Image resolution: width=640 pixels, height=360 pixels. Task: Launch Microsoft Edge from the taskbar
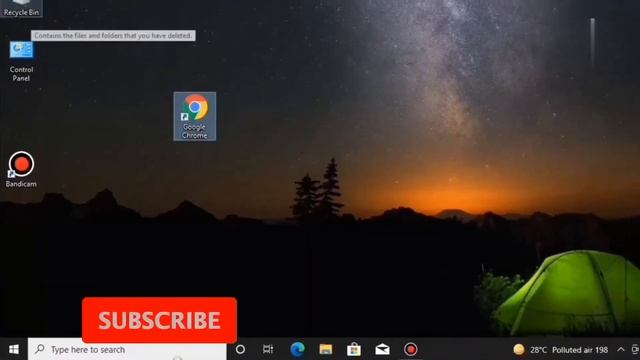click(x=297, y=349)
